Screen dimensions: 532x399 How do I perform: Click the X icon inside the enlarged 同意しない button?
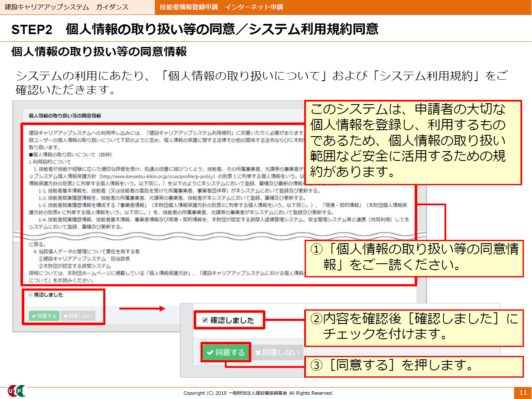[258, 353]
